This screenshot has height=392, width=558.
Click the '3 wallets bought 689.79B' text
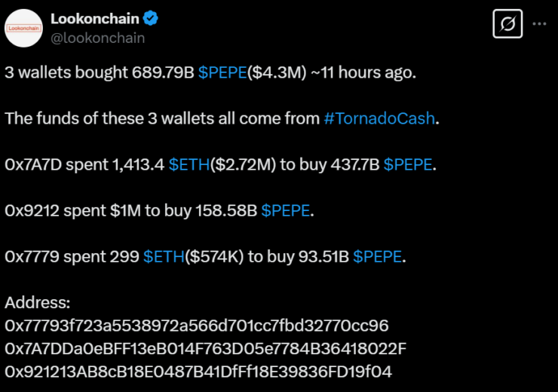(100, 72)
